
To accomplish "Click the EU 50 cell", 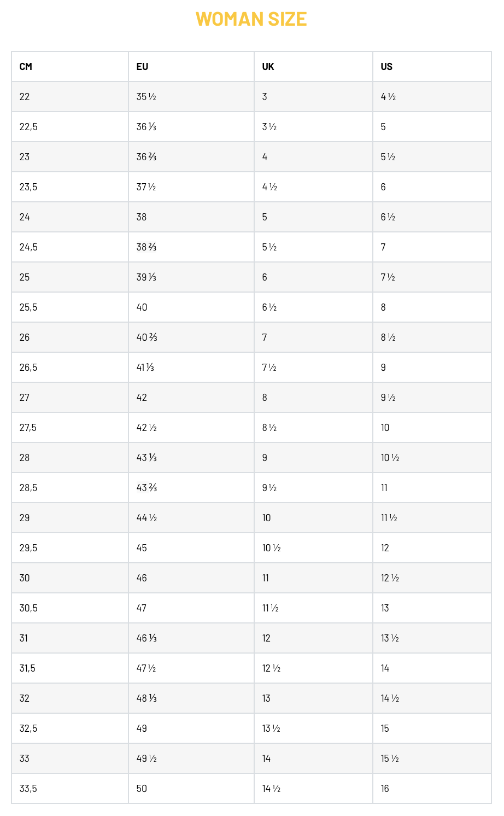I will (142, 789).
